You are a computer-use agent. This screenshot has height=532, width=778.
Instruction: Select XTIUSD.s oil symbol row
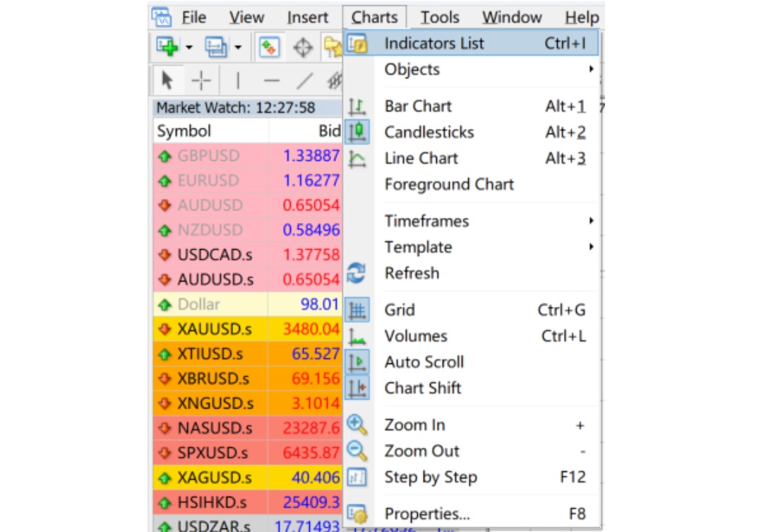pyautogui.click(x=248, y=354)
